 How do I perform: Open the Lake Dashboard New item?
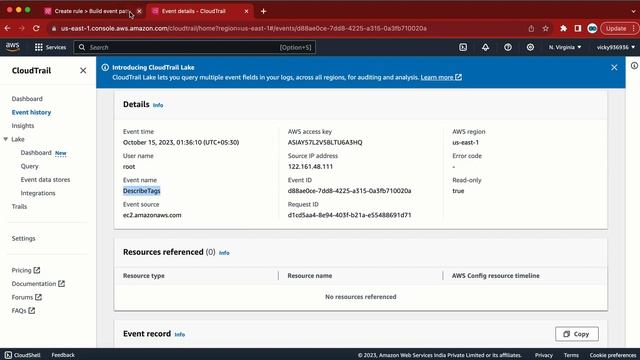point(43,153)
